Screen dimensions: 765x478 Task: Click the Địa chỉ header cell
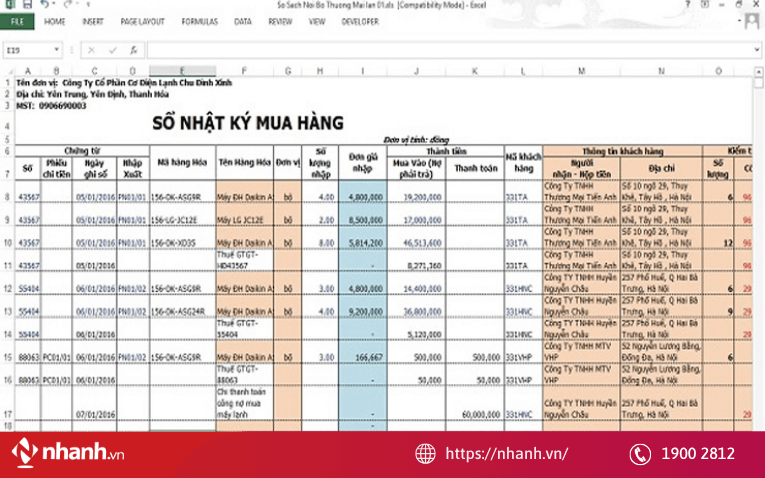[x=662, y=168]
